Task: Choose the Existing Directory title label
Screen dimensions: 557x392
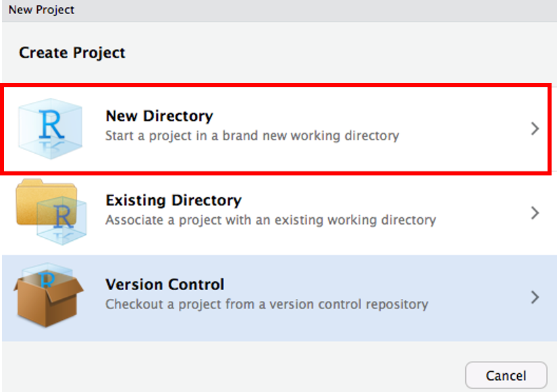Action: tap(174, 200)
